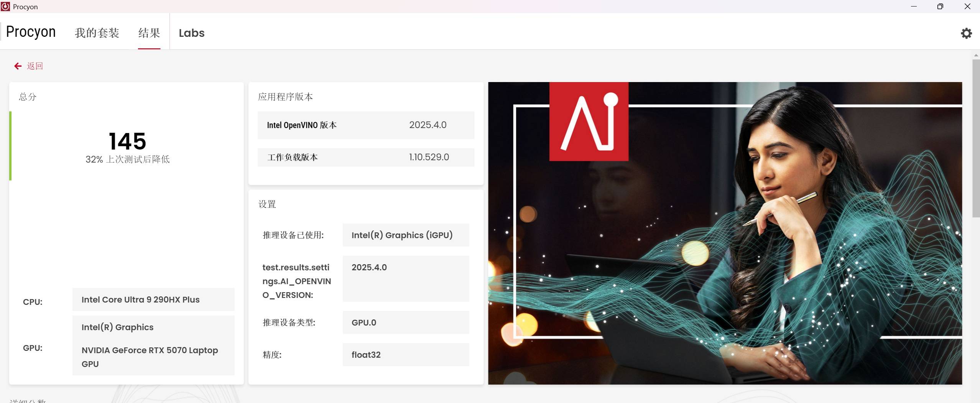Screen dimensions: 980x403
Task: Select workload version 1.10.529.0
Action: [x=429, y=157]
